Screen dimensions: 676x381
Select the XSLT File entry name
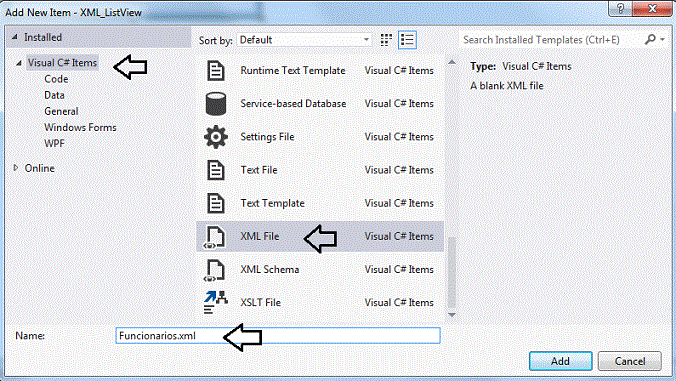coord(260,303)
